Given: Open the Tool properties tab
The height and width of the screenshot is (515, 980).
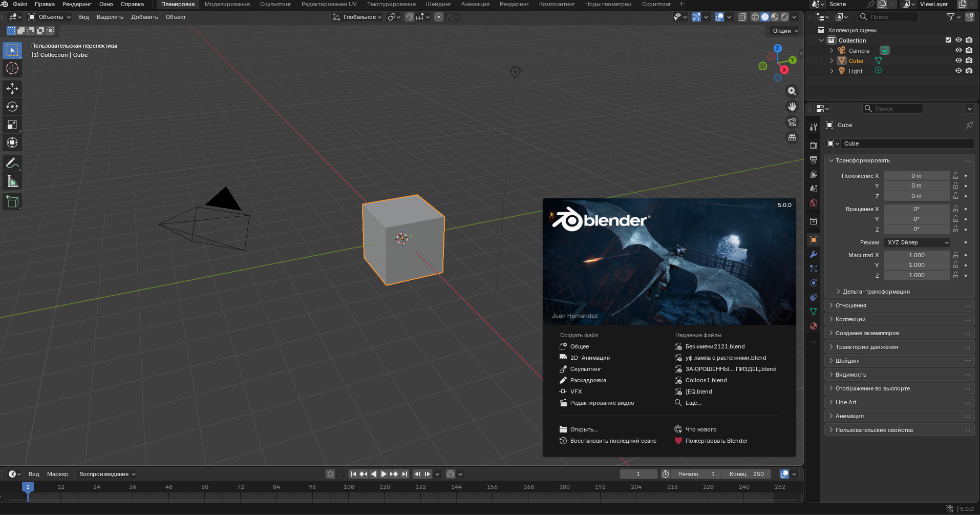Looking at the screenshot, I should pyautogui.click(x=814, y=127).
